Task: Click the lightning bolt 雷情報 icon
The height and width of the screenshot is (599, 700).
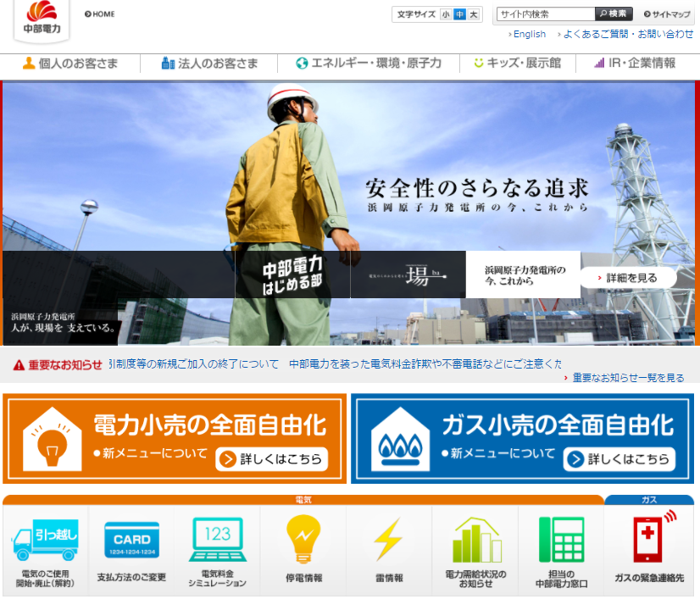Action: pyautogui.click(x=389, y=539)
